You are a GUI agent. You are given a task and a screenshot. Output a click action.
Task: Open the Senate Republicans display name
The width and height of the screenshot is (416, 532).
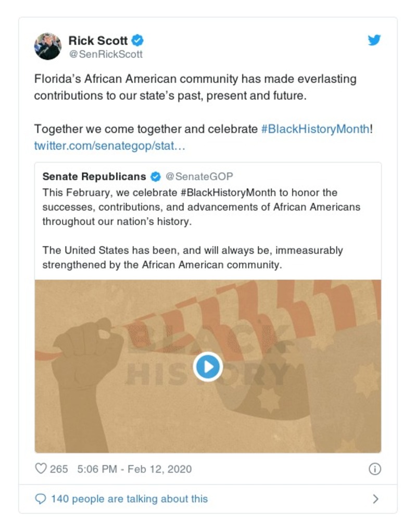tap(94, 177)
